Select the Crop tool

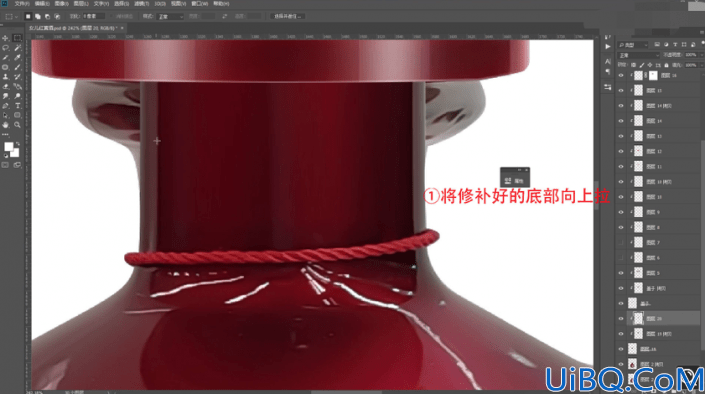pos(5,58)
